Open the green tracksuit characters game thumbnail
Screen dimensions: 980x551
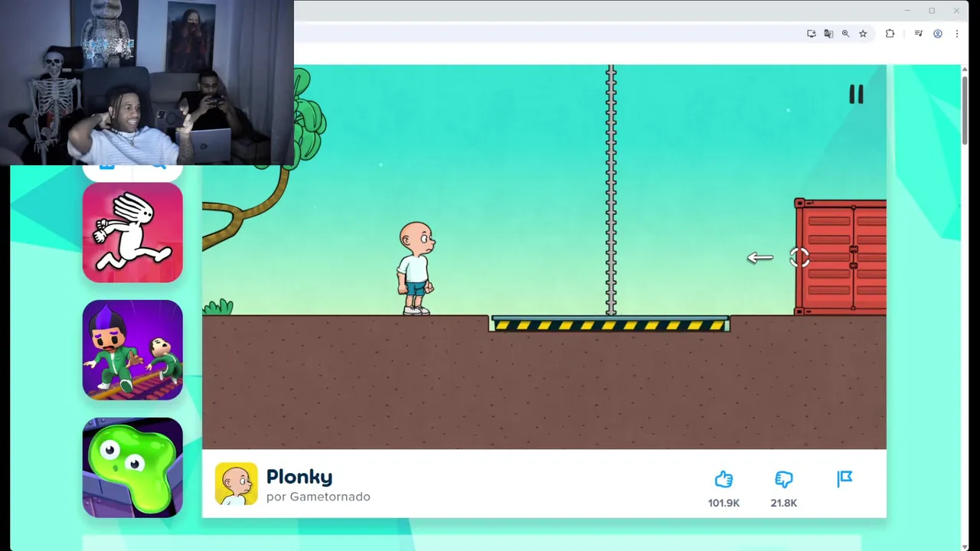pos(132,350)
